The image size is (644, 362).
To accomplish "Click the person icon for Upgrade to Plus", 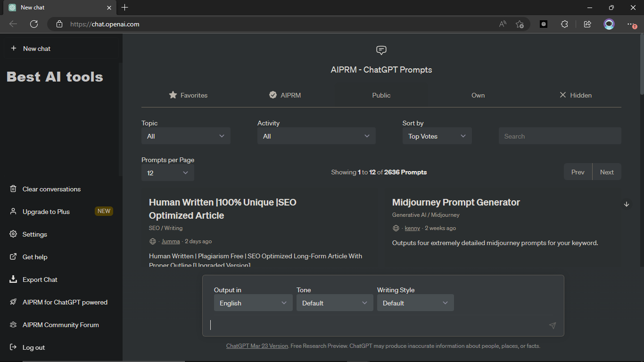I will pos(13,211).
